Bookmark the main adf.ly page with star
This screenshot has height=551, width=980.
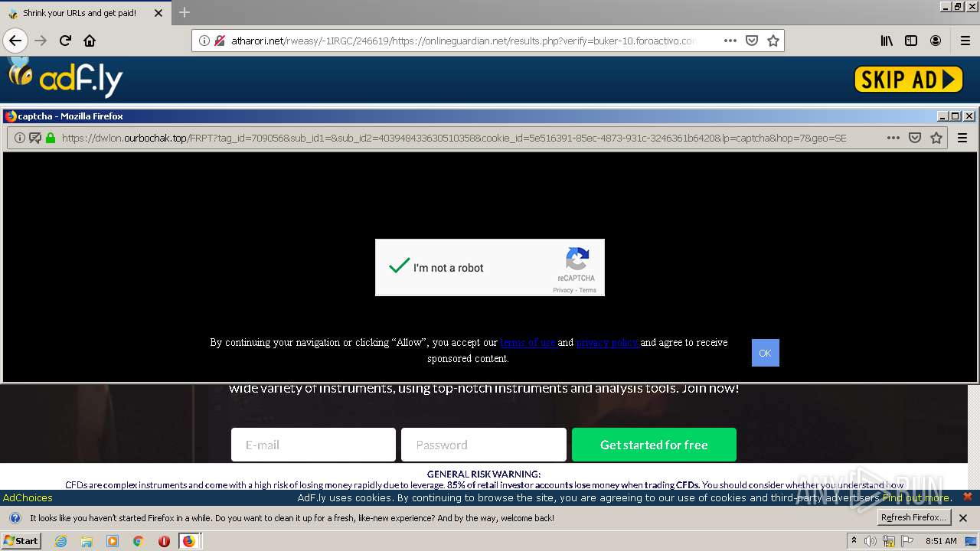773,41
